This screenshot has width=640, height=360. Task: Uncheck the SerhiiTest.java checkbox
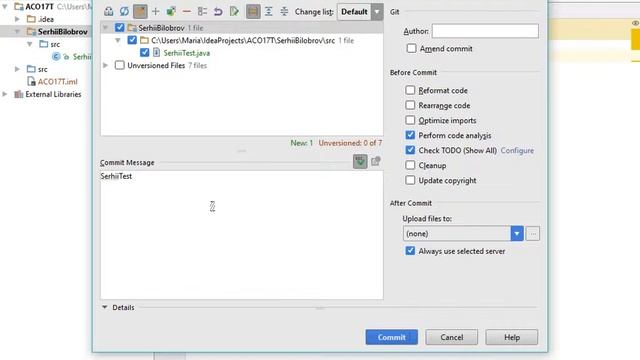pyautogui.click(x=144, y=53)
